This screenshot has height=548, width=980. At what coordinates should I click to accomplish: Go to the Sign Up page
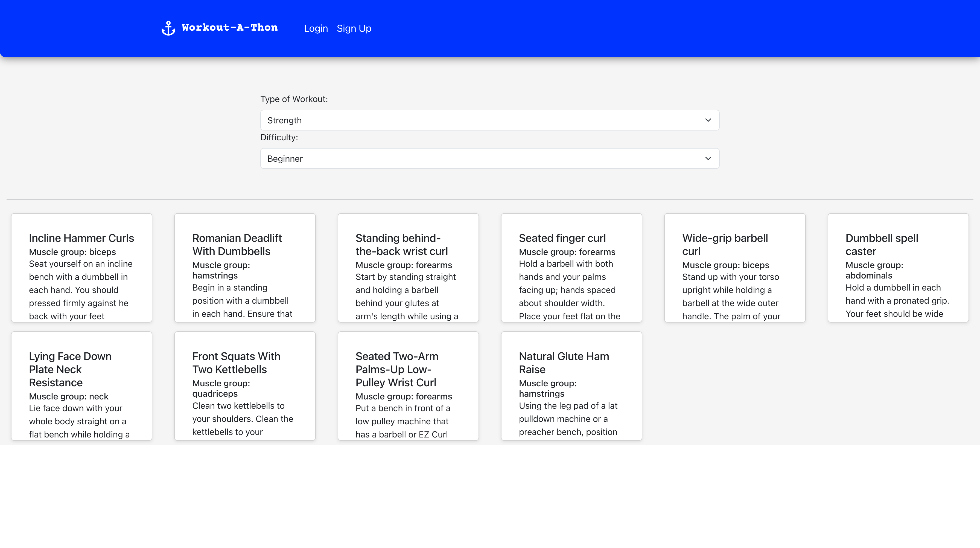point(354,28)
